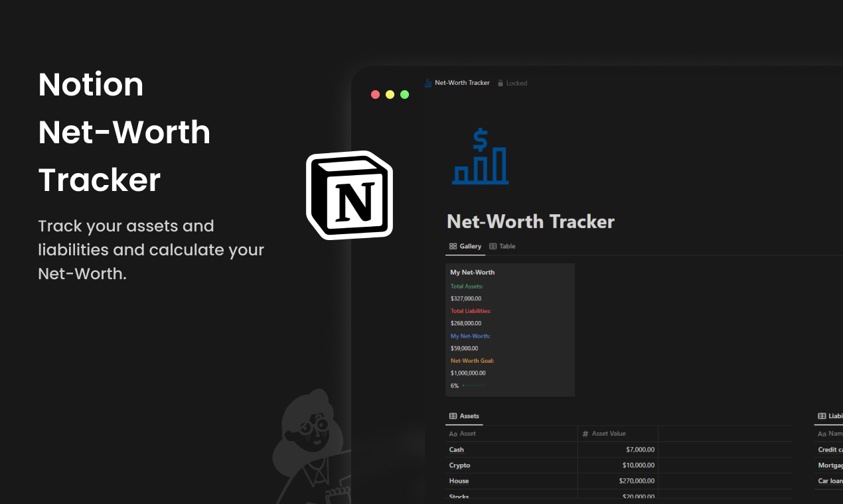The height and width of the screenshot is (504, 843).
Task: Open the My Net-Worth card
Action: tap(510, 329)
